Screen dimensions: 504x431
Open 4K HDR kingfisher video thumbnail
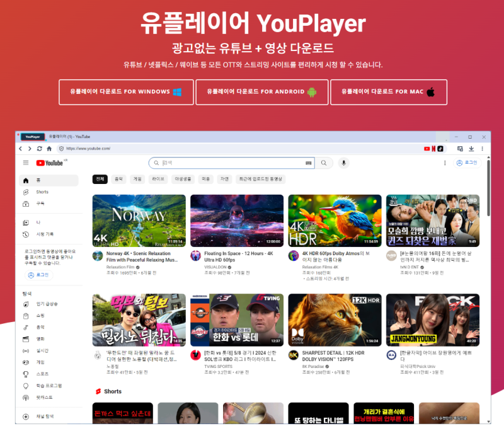tap(335, 221)
